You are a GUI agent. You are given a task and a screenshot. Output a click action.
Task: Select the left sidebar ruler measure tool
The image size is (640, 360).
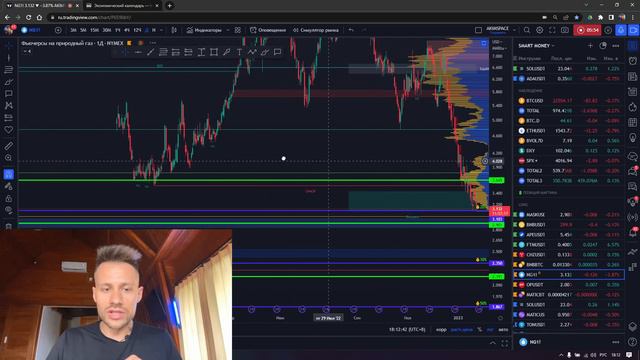click(9, 146)
